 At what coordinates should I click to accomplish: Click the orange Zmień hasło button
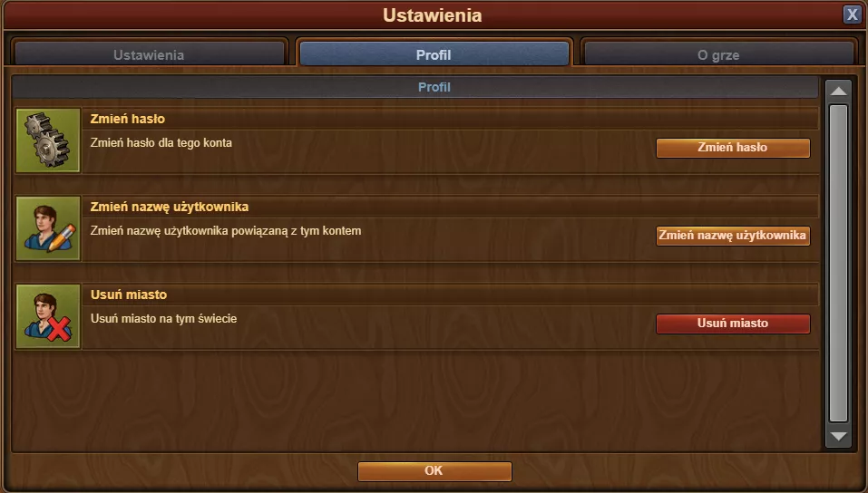pyautogui.click(x=733, y=148)
